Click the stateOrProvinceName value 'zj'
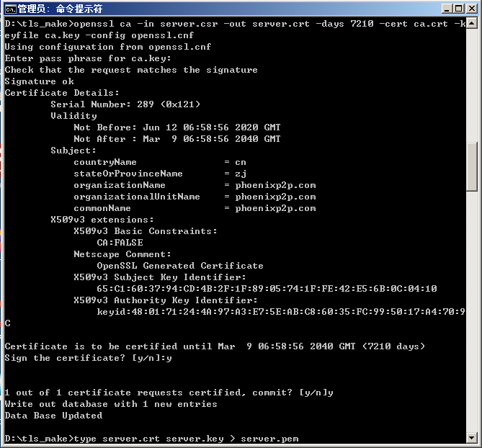Image resolution: width=482 pixels, height=448 pixels. coord(241,174)
